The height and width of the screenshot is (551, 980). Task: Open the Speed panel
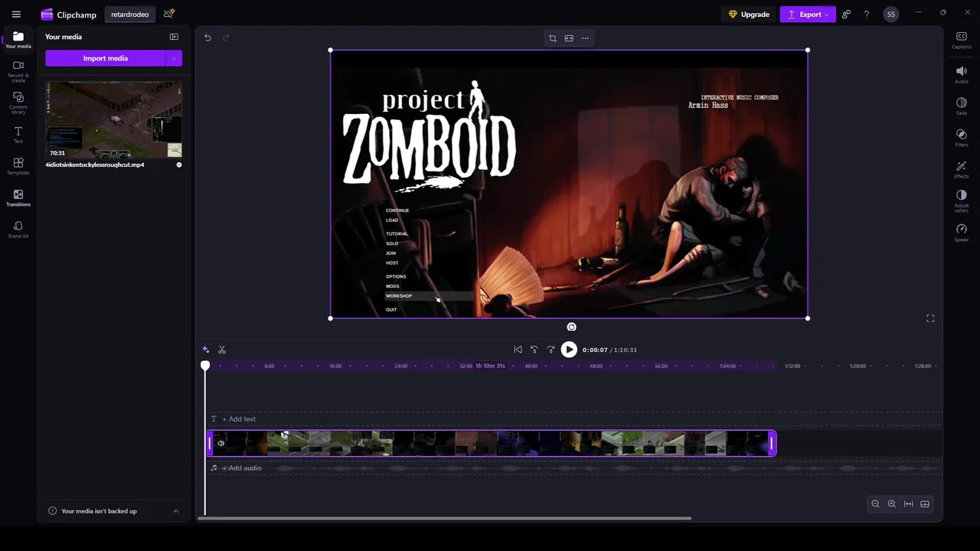click(962, 233)
